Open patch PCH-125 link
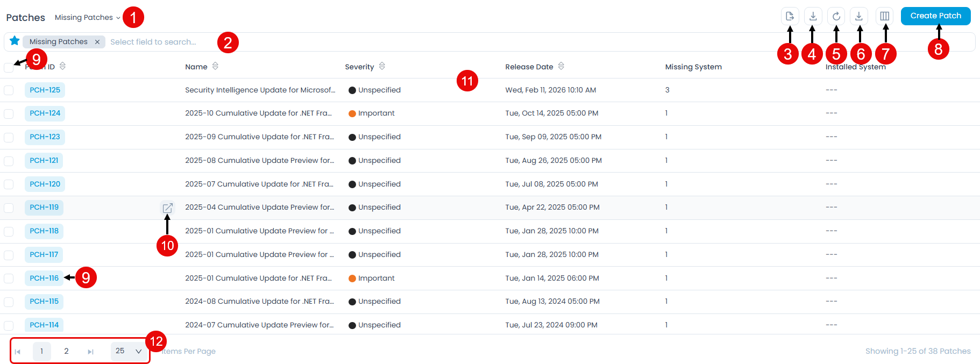The height and width of the screenshot is (364, 980). tap(45, 90)
